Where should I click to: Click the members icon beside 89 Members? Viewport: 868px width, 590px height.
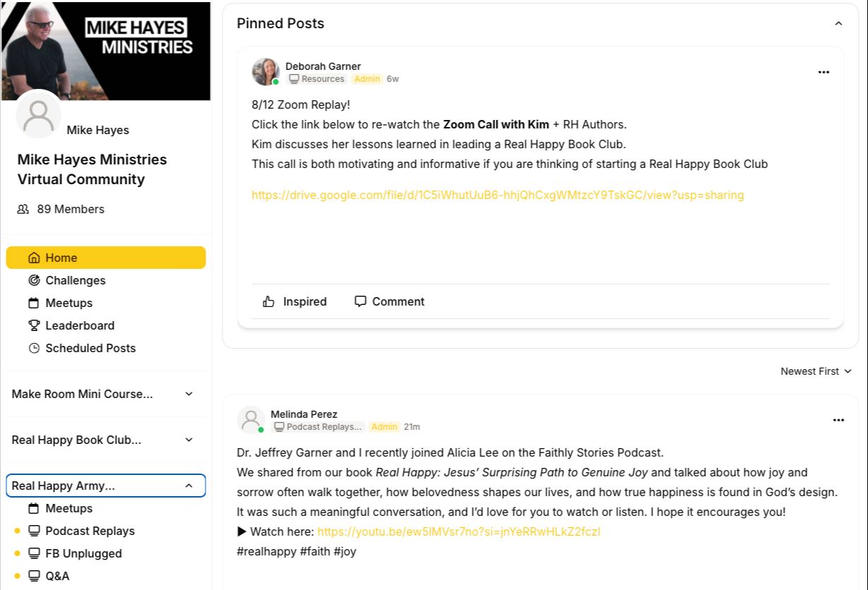tap(23, 209)
